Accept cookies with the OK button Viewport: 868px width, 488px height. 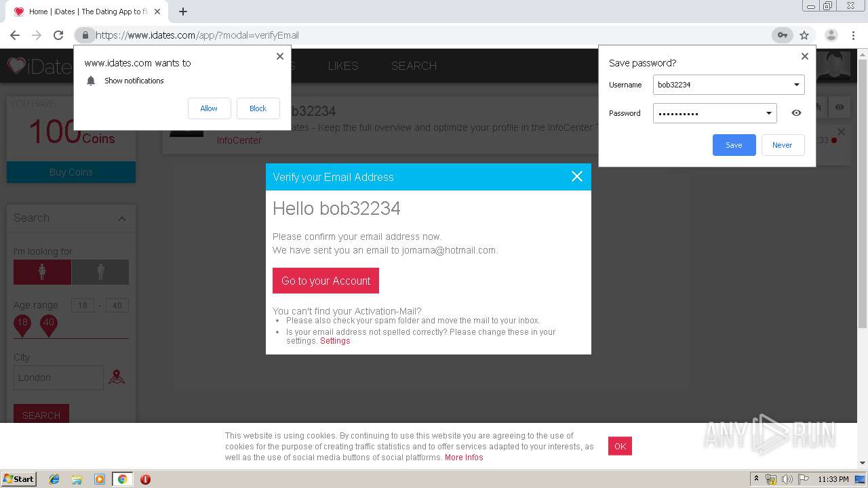click(620, 446)
